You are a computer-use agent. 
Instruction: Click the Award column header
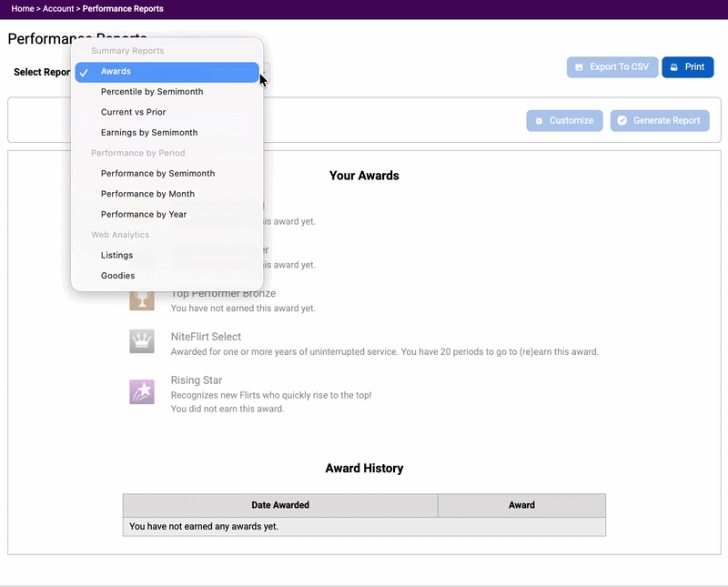coord(521,505)
